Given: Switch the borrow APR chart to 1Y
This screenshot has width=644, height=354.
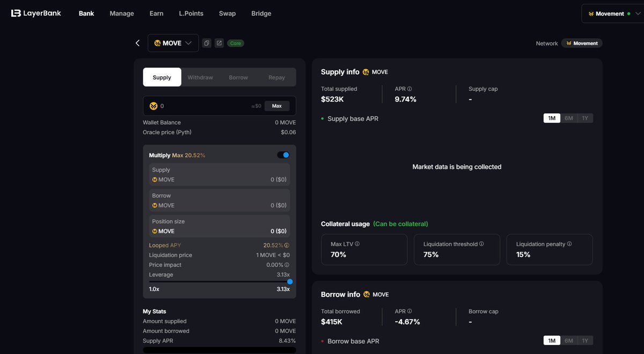Looking at the screenshot, I should click(x=586, y=340).
